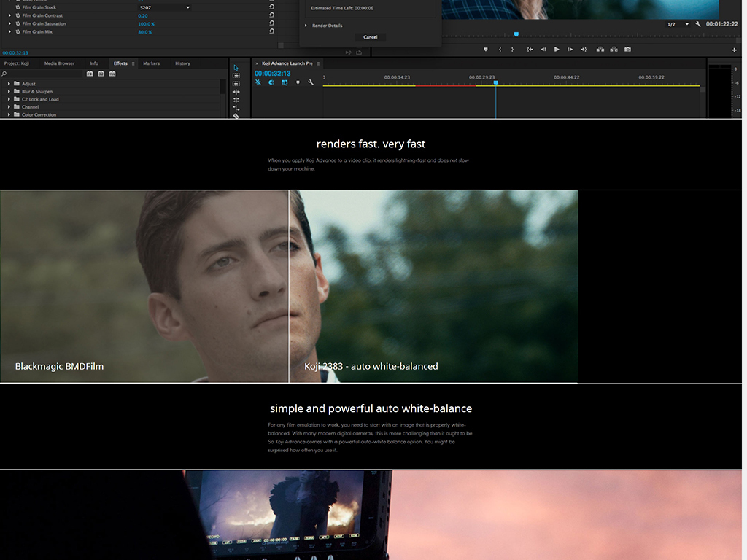Click the timeline timecode 00:00:32:13

[x=273, y=74]
